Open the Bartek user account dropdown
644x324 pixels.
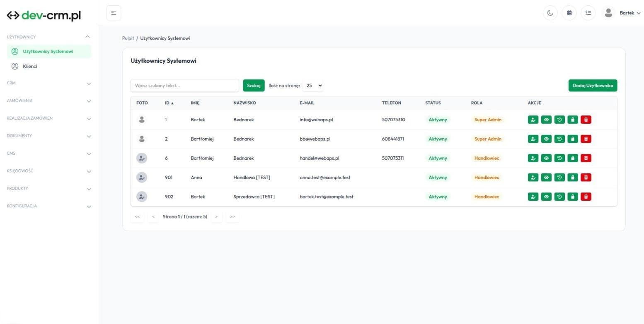pos(622,13)
